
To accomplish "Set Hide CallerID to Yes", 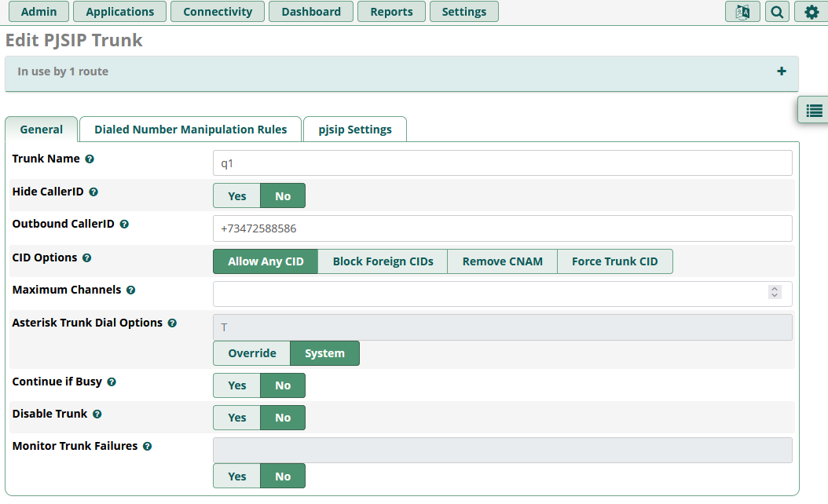I will coord(236,196).
